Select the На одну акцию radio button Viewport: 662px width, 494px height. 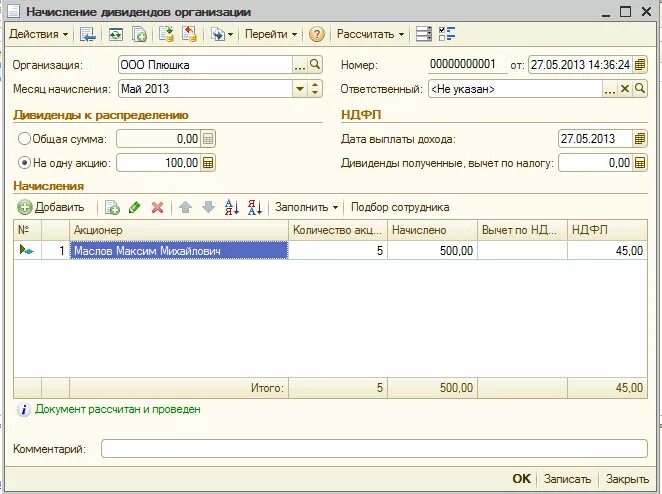click(24, 163)
